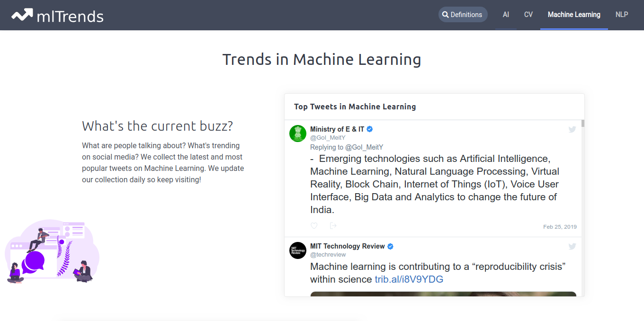Viewport: 644px width, 321px height.
Task: Click the MIT tweet image preview
Action: point(443,294)
